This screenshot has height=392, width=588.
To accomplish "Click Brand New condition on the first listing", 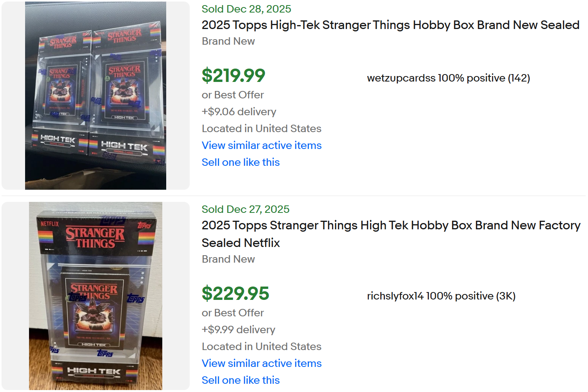I will [228, 41].
